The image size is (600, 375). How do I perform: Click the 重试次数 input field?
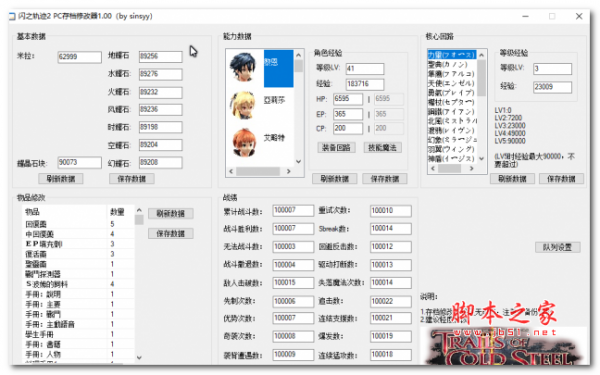tap(391, 211)
